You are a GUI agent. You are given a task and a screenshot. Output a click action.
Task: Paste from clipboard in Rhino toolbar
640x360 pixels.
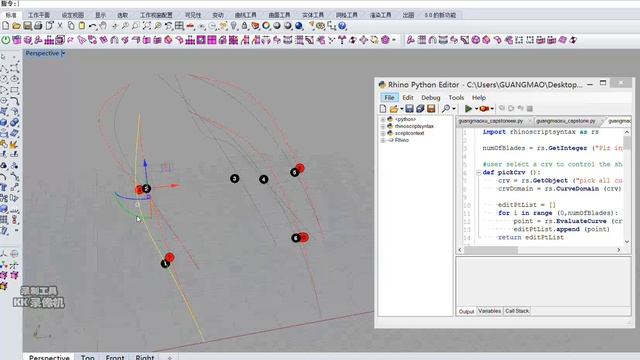coord(82,26)
